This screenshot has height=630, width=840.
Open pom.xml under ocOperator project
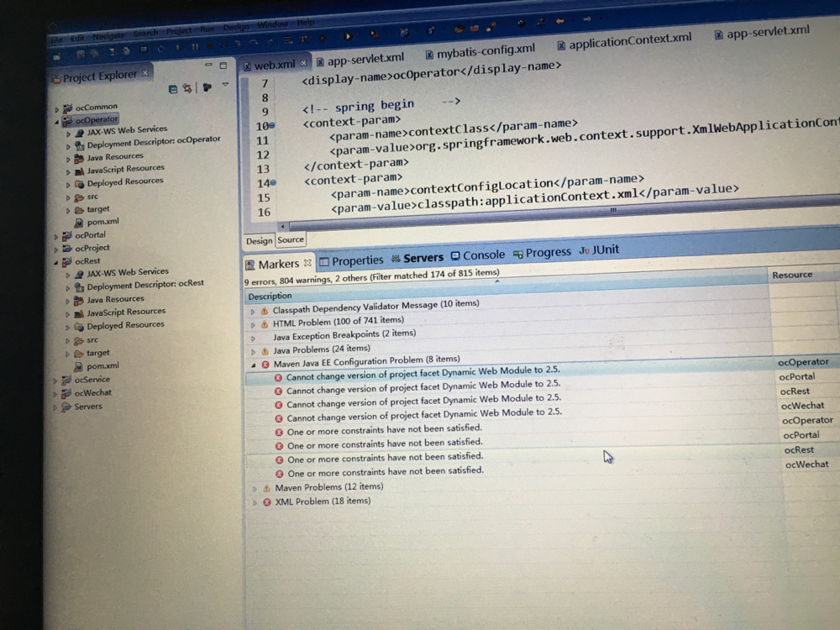click(102, 222)
